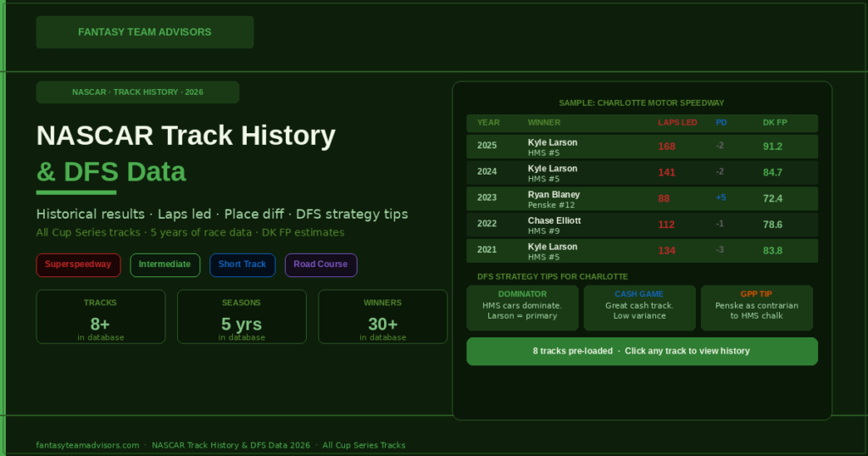Click the 168 laps led value
The height and width of the screenshot is (456, 868).
666,147
